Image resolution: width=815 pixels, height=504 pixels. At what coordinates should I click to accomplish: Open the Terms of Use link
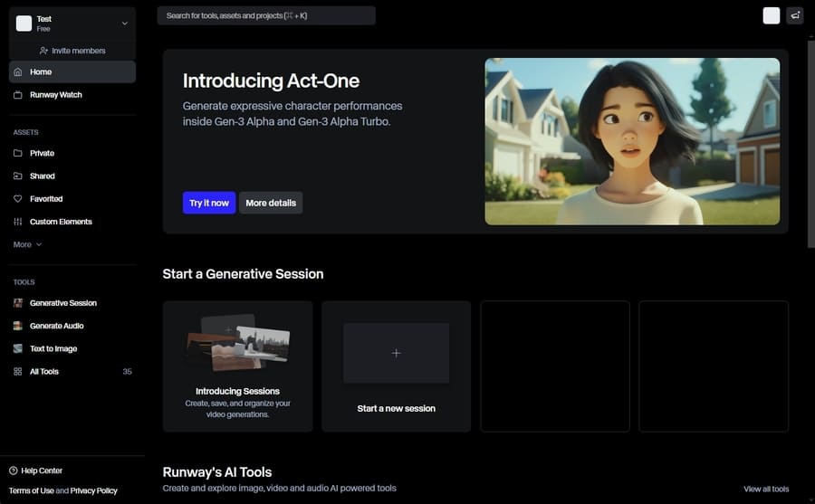tap(31, 490)
